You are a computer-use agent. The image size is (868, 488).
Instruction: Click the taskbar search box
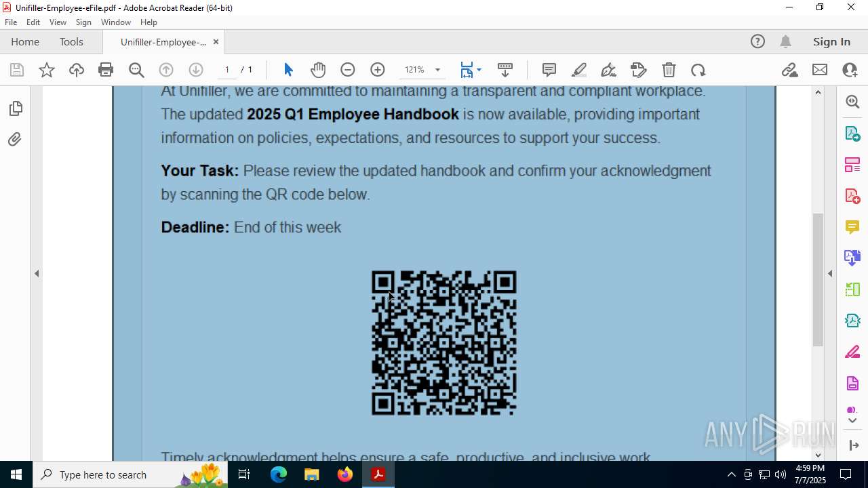[x=131, y=474]
